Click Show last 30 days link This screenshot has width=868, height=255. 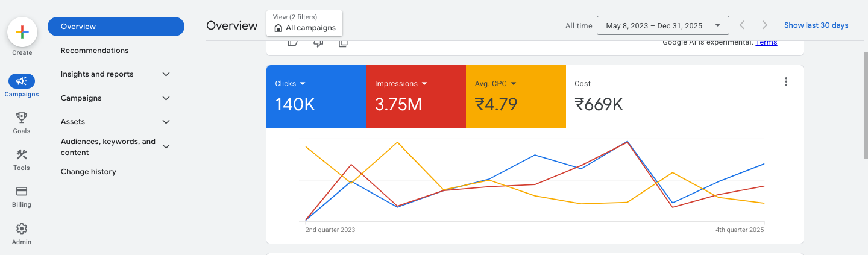click(816, 25)
